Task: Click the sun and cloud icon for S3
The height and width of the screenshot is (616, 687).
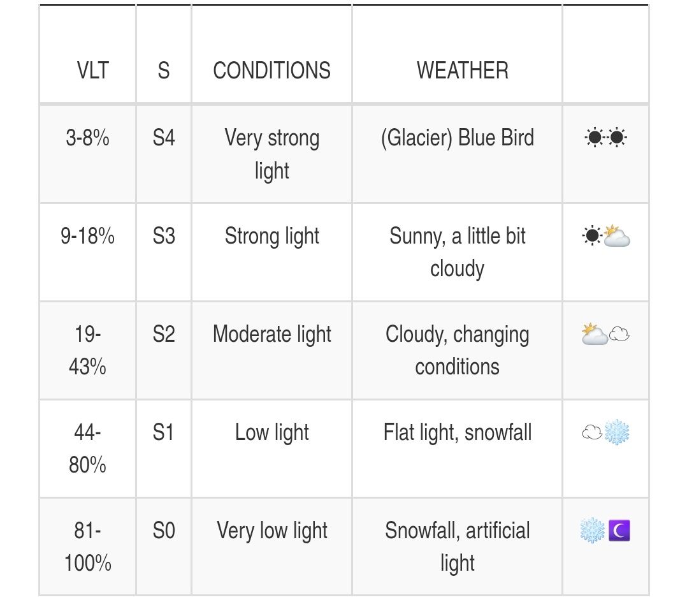Action: pos(605,237)
